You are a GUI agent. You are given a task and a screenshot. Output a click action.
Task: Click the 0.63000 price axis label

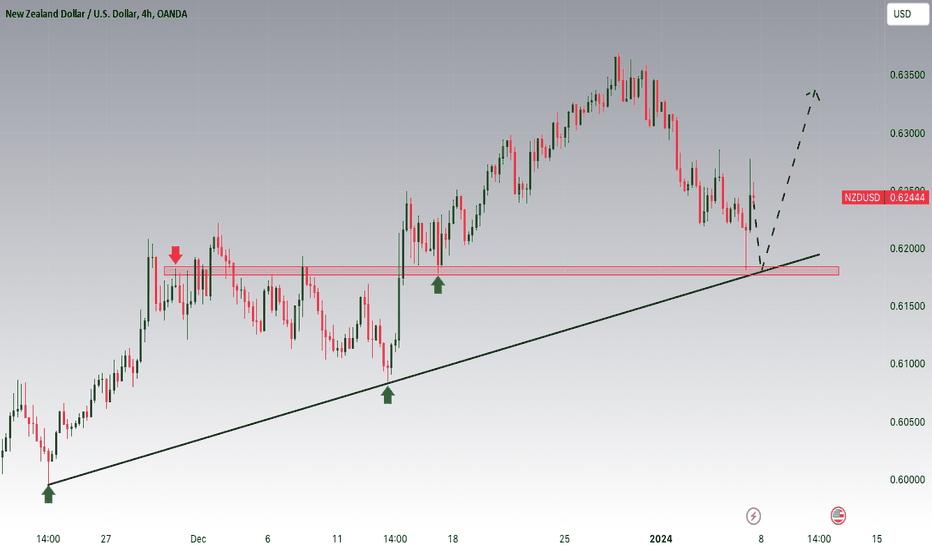[907, 133]
